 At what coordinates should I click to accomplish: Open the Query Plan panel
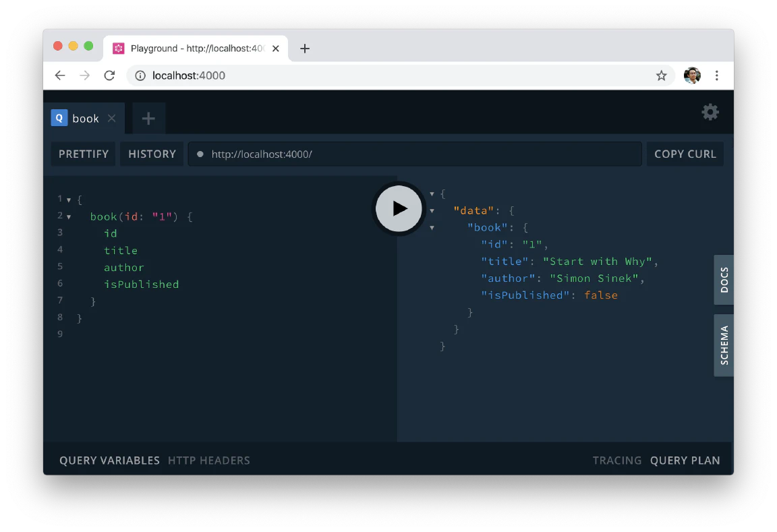point(685,461)
